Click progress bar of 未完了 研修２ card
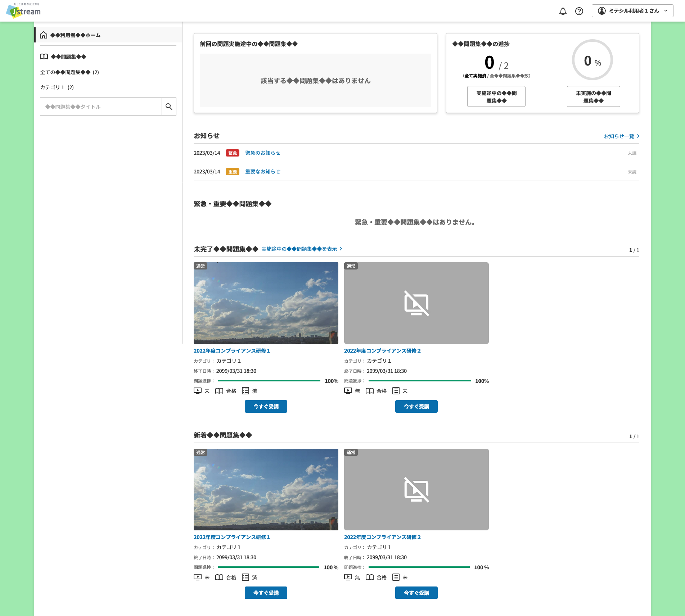Viewport: 685px width, 616px height. (420, 381)
